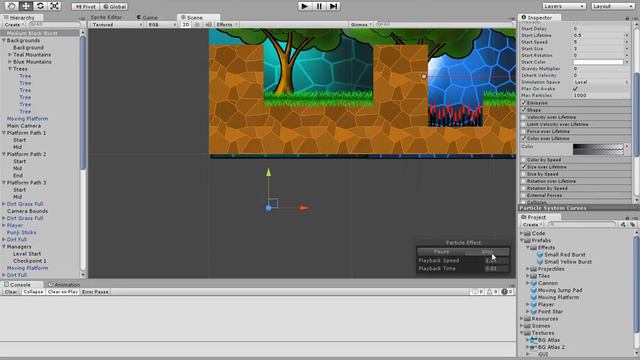Click the Step frame button

point(333,6)
